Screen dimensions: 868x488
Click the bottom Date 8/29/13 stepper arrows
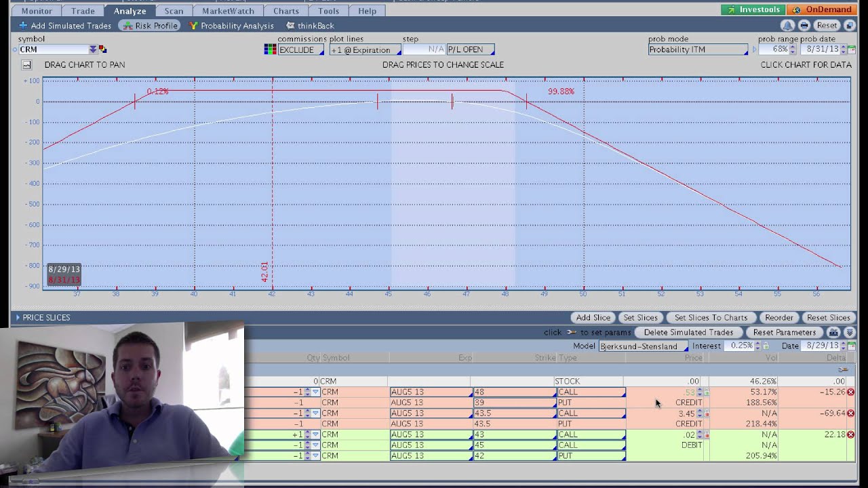tap(844, 346)
